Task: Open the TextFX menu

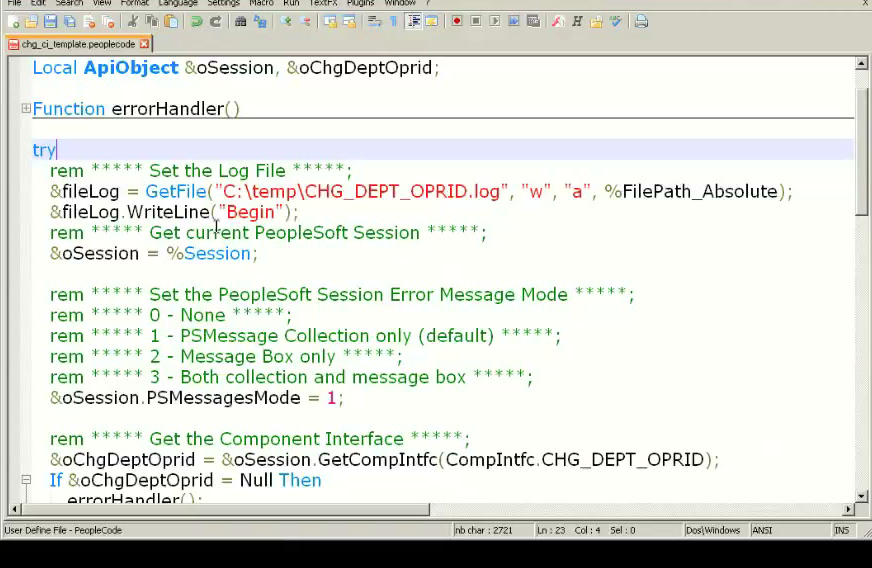Action: point(323,3)
